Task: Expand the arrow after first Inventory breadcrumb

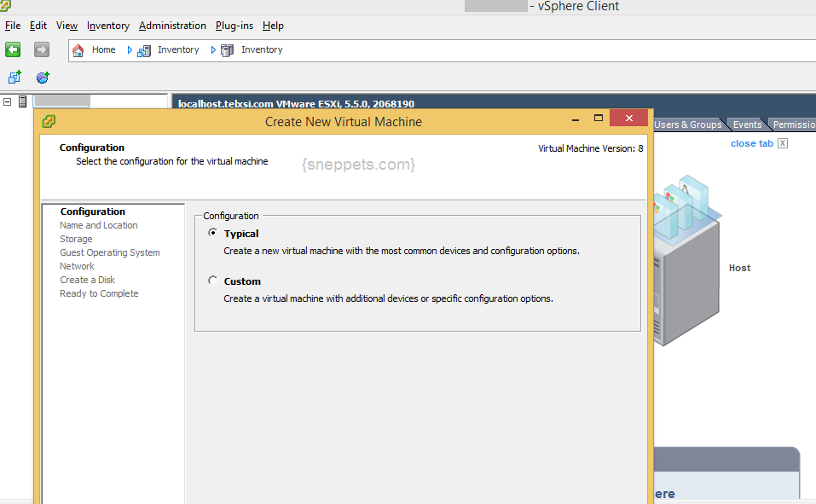Action: pyautogui.click(x=213, y=50)
